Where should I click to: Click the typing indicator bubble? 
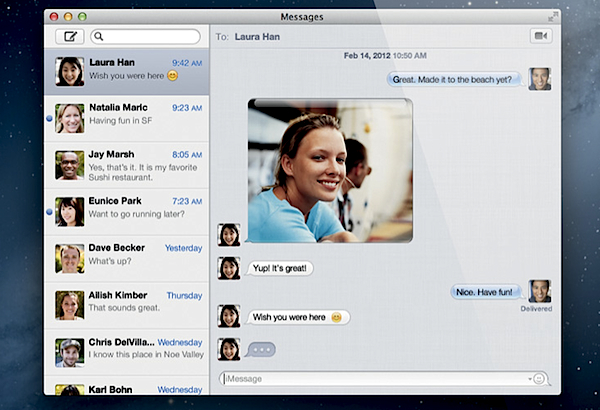click(x=260, y=349)
